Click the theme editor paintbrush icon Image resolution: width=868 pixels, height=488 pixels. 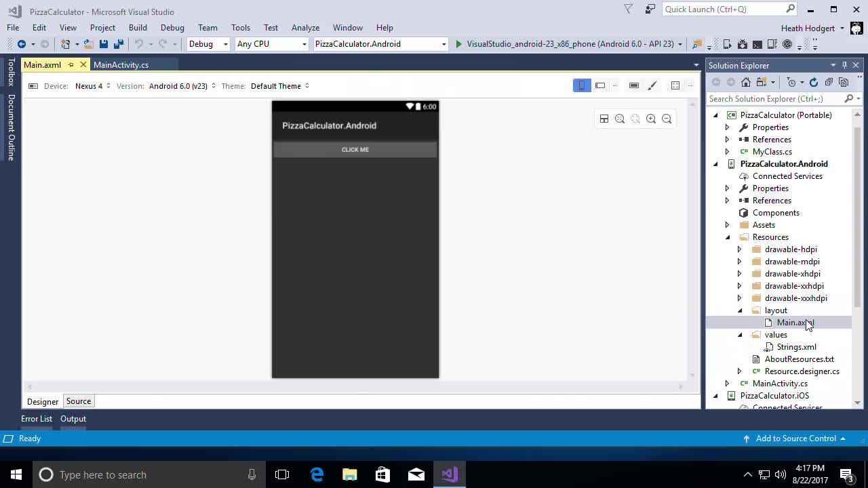[x=652, y=85]
